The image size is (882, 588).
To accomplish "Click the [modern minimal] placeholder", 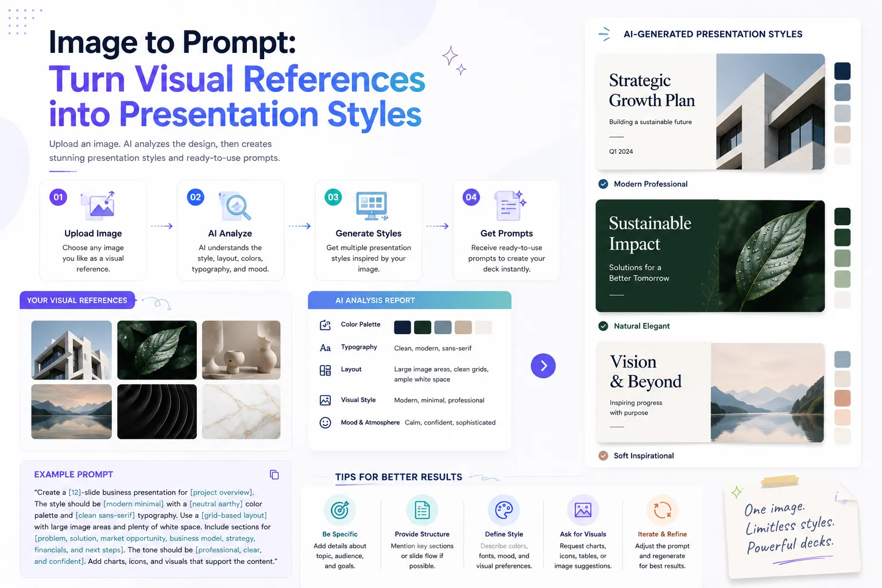I will click(x=134, y=504).
